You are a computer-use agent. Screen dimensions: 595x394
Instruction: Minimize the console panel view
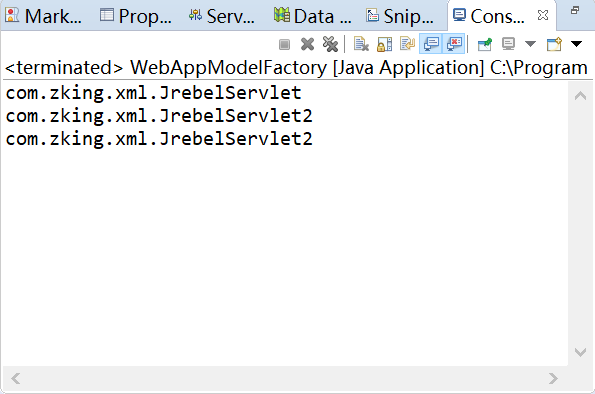click(x=575, y=10)
